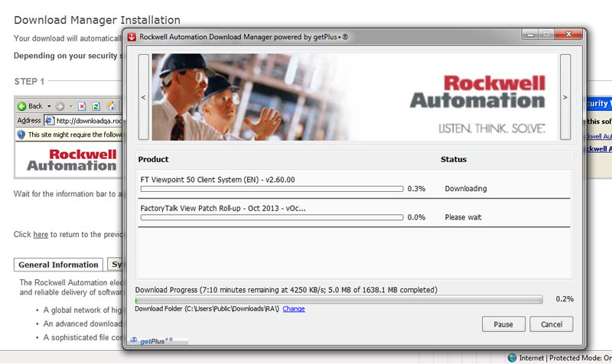Change the download folder link

[x=294, y=309]
